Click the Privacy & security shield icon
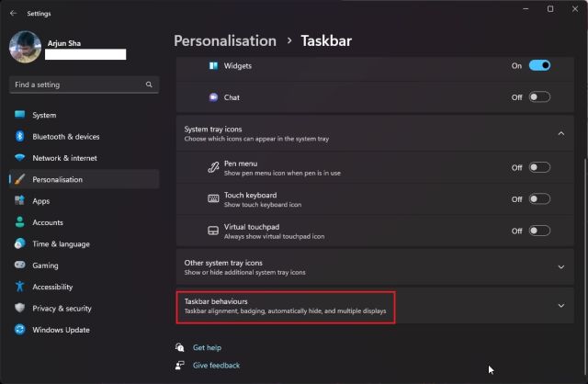Screen dimensions: 588x384 [19, 309]
